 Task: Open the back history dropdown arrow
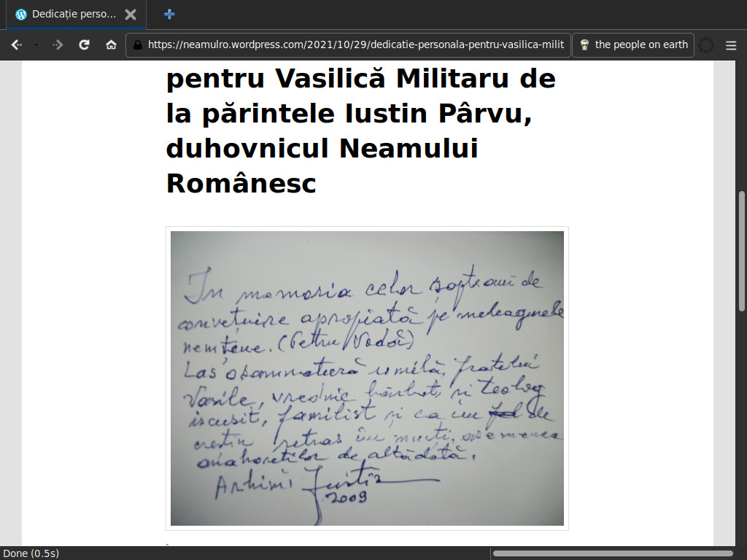coord(36,44)
